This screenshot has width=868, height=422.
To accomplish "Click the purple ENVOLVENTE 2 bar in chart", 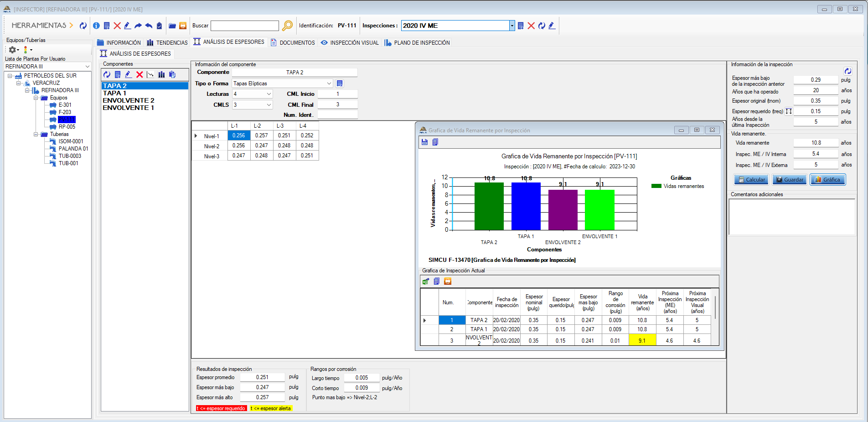I will (x=563, y=209).
